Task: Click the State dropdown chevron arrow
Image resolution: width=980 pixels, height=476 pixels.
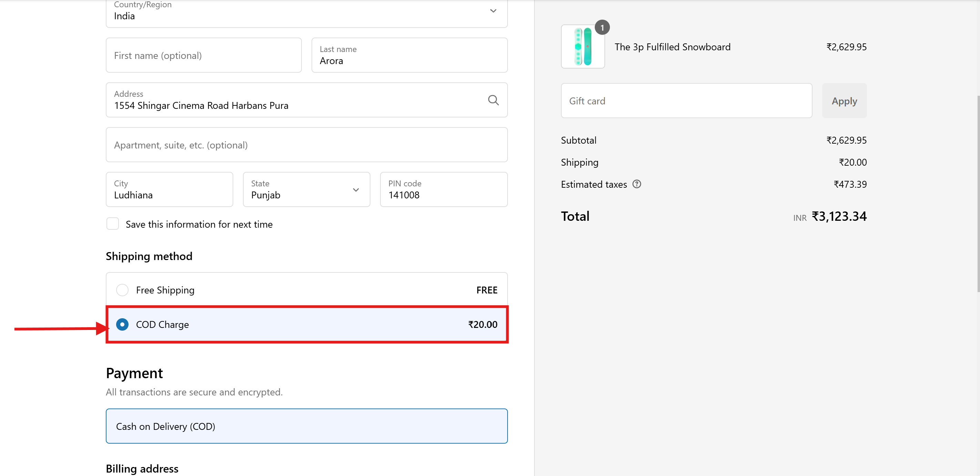Action: pos(356,190)
